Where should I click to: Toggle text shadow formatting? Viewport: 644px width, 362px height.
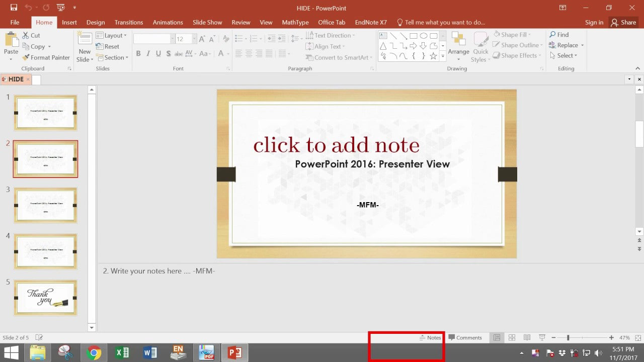pyautogui.click(x=169, y=54)
